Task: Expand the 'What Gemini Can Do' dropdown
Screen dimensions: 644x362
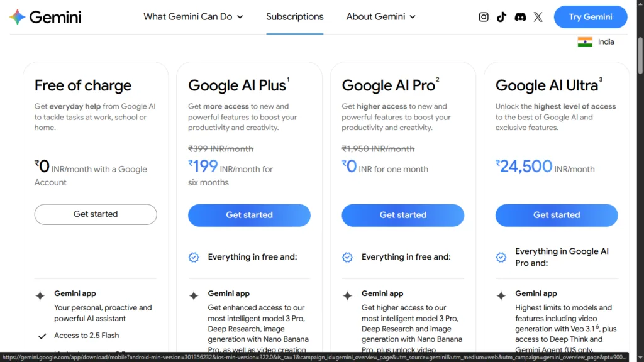Action: coord(193,17)
